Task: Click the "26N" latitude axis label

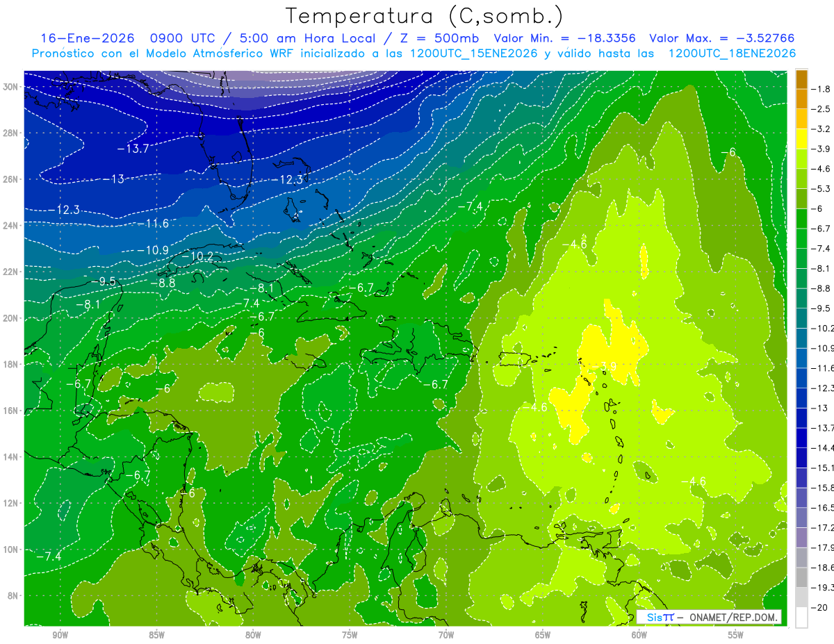Action: coord(10,179)
